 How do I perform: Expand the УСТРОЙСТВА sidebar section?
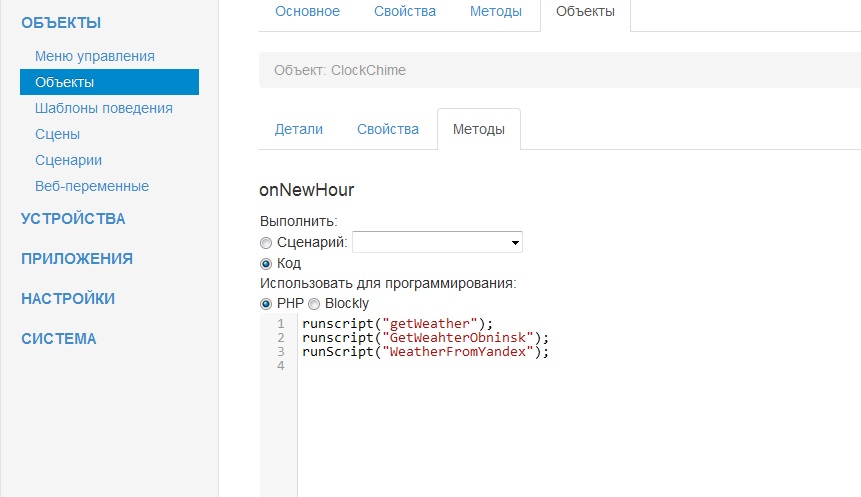[x=73, y=219]
